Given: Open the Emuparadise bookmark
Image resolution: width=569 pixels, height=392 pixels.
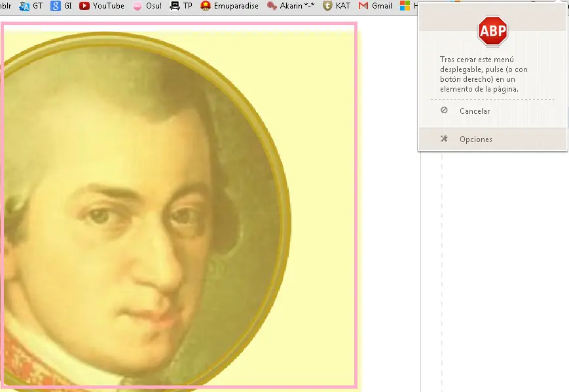Looking at the screenshot, I should [229, 6].
